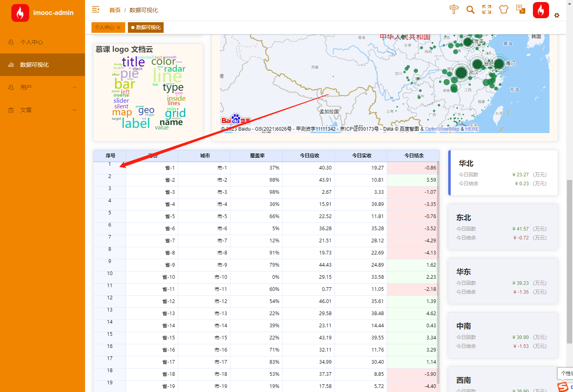Image resolution: width=573 pixels, height=392 pixels.
Task: Click the 华东 region card
Action: (503, 281)
